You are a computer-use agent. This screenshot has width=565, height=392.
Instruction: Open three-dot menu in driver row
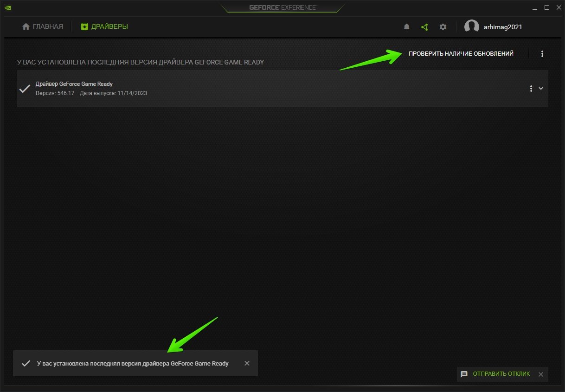(x=531, y=89)
